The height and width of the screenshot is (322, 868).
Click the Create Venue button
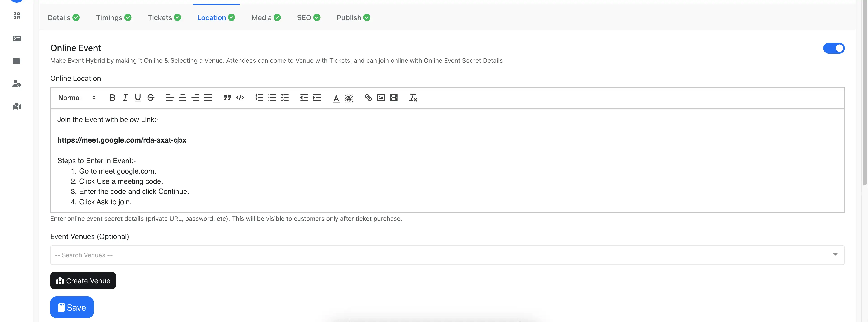(83, 281)
